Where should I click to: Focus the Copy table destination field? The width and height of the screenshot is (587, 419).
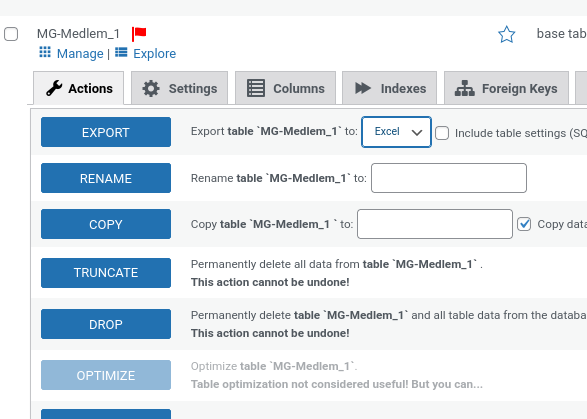[x=435, y=224]
